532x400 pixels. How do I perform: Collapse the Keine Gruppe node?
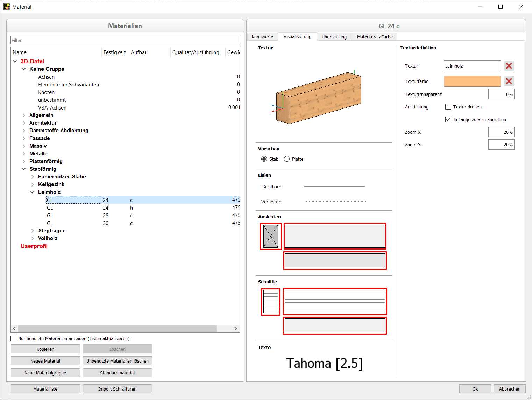(x=24, y=69)
